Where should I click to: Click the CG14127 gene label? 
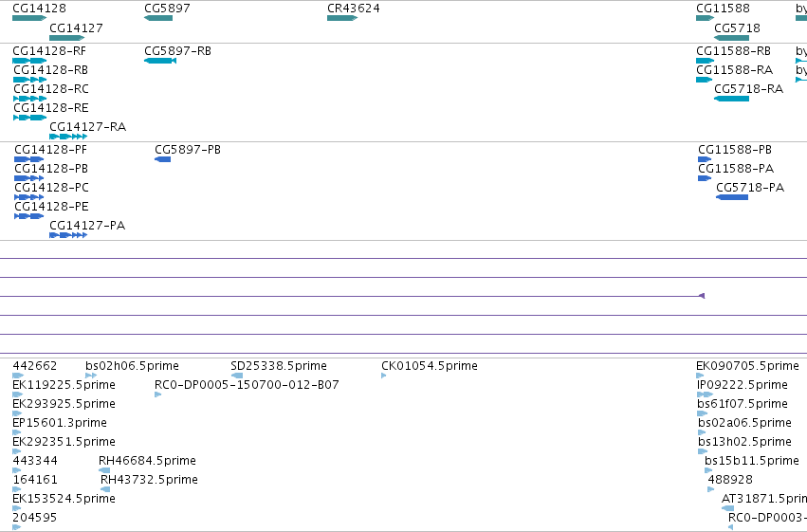[x=76, y=28]
